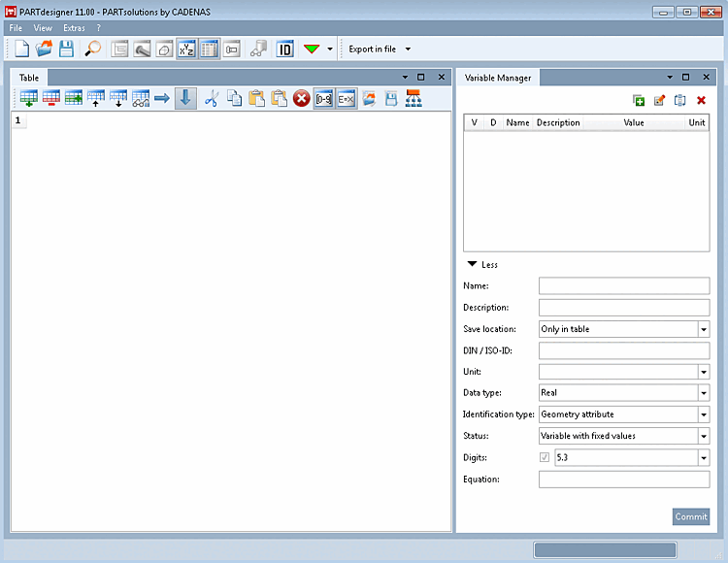Click the Commit button

pos(691,516)
